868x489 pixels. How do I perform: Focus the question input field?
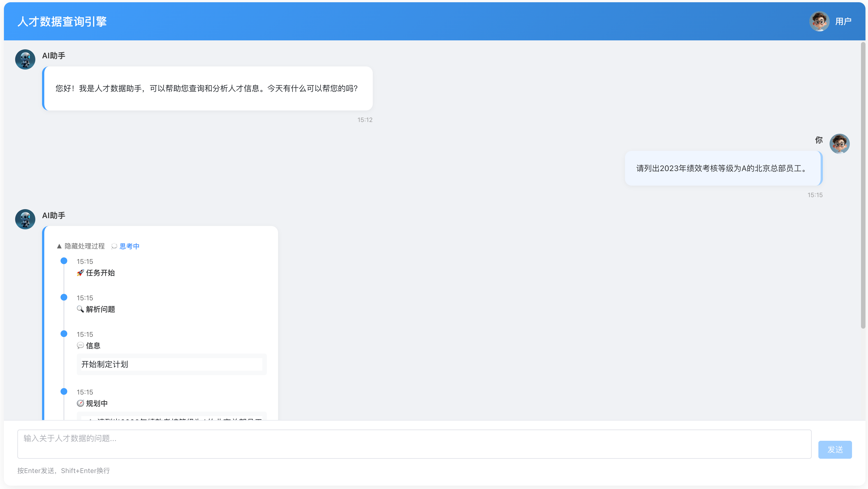point(414,444)
